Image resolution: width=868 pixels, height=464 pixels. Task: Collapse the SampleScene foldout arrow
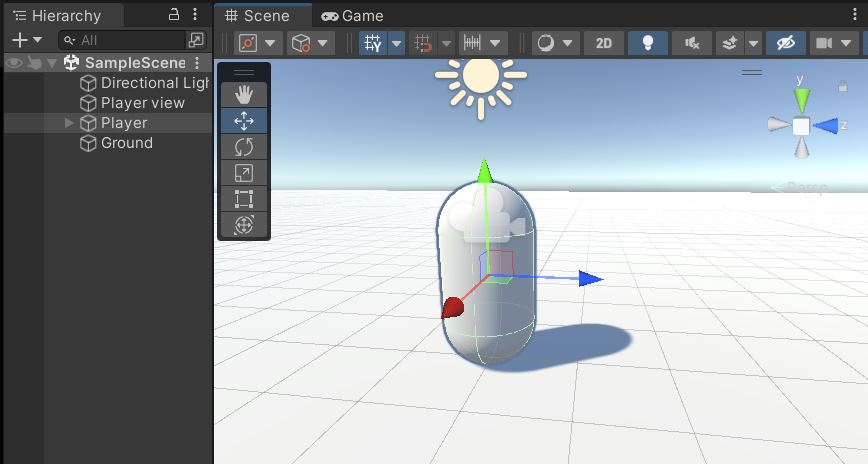point(52,63)
